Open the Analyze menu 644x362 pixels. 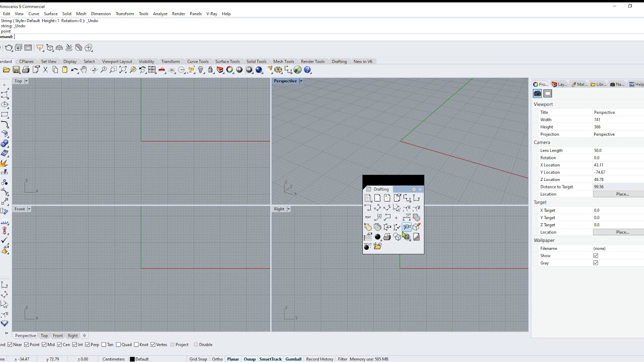[x=160, y=14]
